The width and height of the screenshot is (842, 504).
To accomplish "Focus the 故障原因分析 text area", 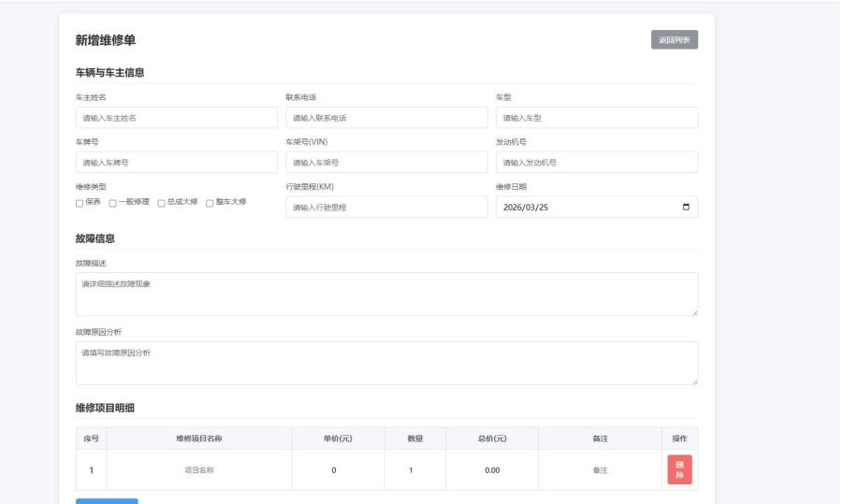I will point(386,363).
